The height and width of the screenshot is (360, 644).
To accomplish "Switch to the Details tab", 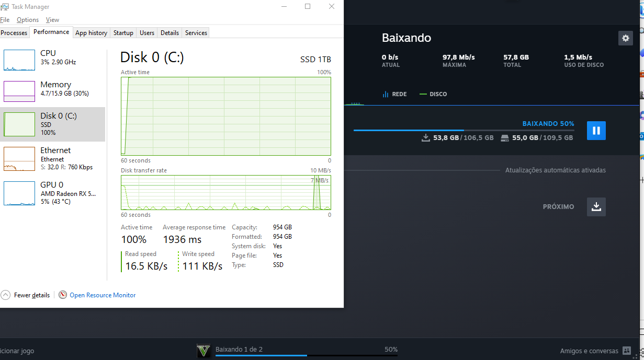I will click(170, 32).
